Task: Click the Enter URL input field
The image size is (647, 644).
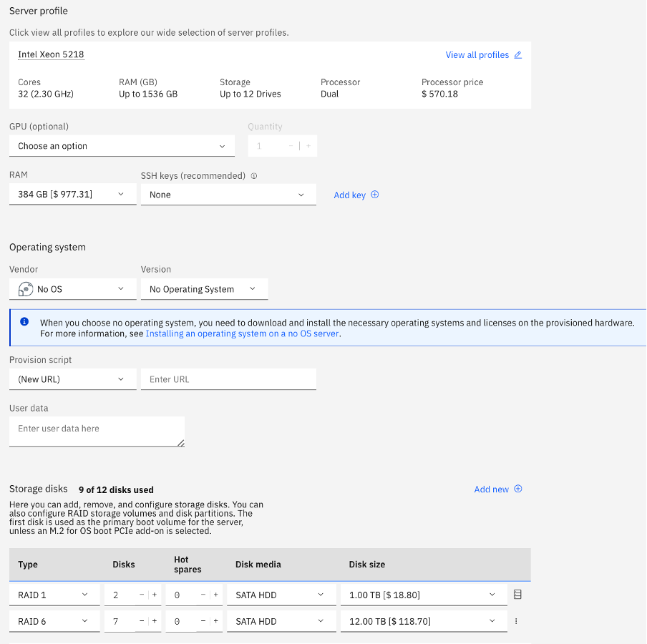Action: [228, 379]
